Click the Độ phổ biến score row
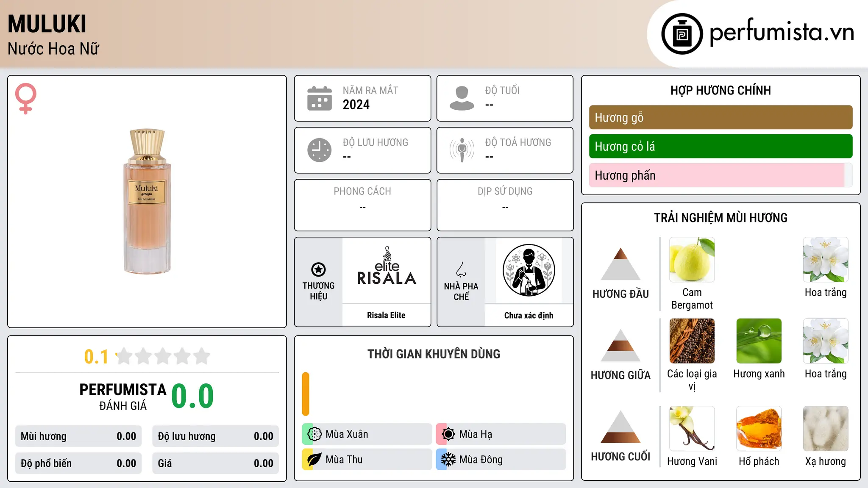868x488 pixels. click(x=78, y=463)
